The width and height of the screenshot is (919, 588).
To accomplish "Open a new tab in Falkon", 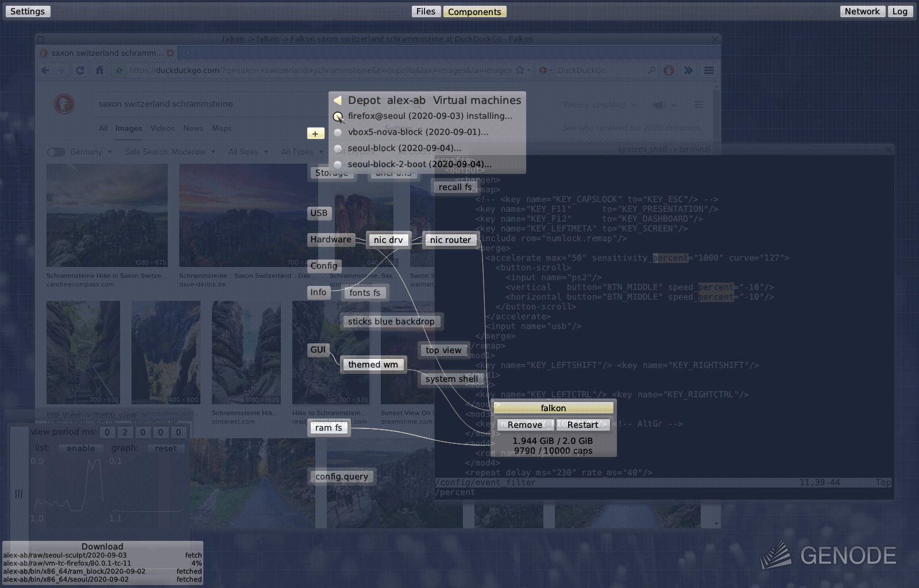I will (187, 53).
